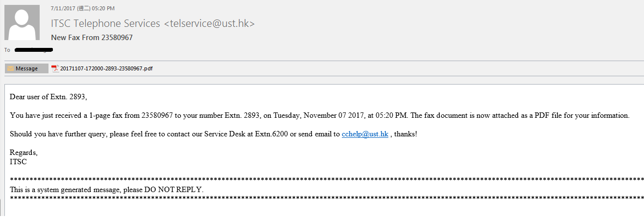Select the sender name ITSC Telephone Services
The width and height of the screenshot is (644, 217).
(105, 23)
